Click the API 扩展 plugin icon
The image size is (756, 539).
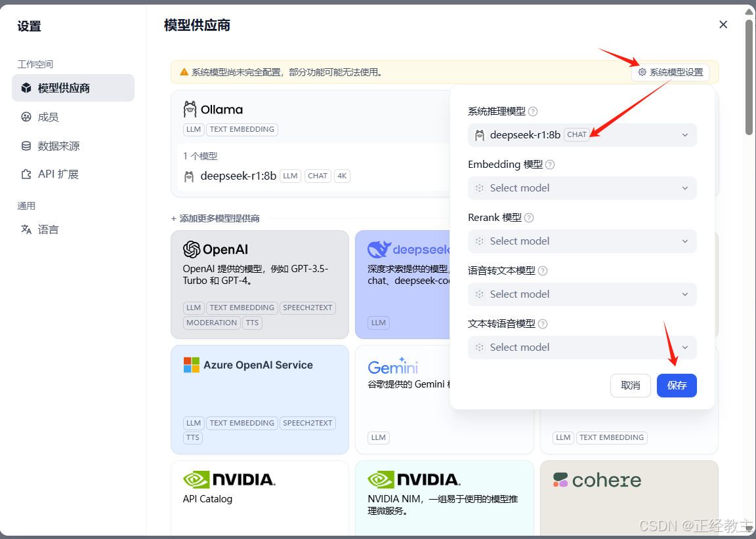pyautogui.click(x=26, y=174)
